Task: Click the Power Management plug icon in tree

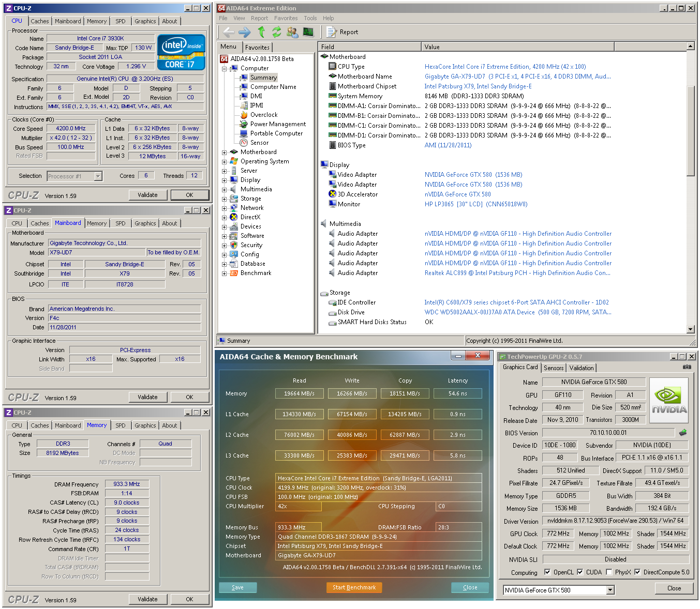Action: pyautogui.click(x=244, y=124)
